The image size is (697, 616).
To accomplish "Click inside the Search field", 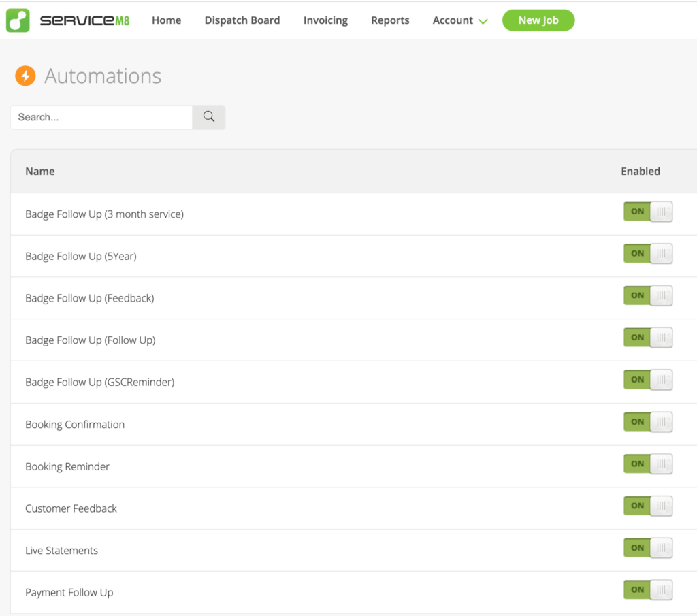I will (101, 117).
